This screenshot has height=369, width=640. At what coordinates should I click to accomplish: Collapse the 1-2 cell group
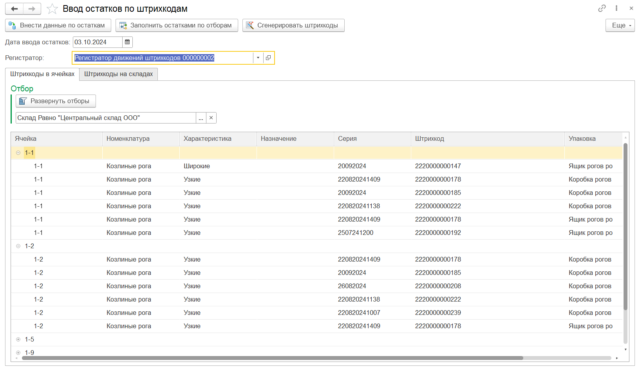[18, 246]
